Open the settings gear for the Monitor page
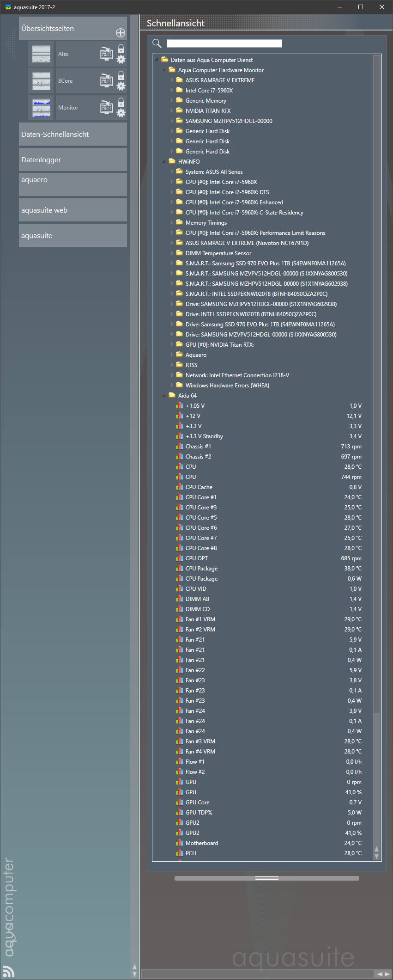The height and width of the screenshot is (980, 393). point(121,113)
